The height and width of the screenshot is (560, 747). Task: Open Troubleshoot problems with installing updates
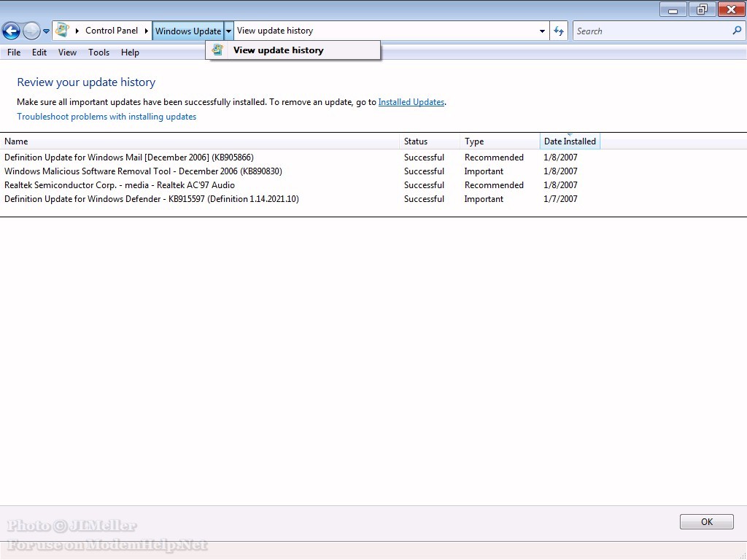(x=107, y=117)
